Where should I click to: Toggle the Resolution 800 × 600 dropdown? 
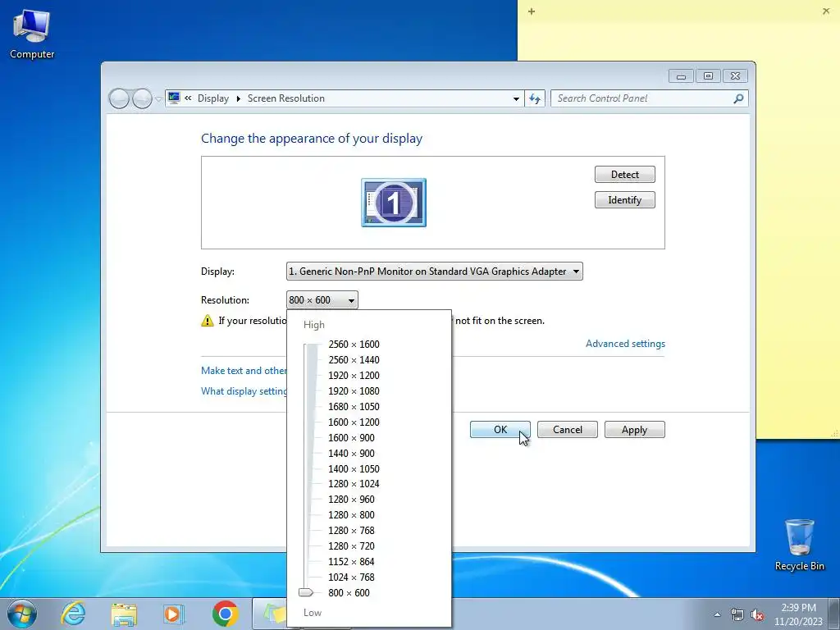(x=322, y=300)
